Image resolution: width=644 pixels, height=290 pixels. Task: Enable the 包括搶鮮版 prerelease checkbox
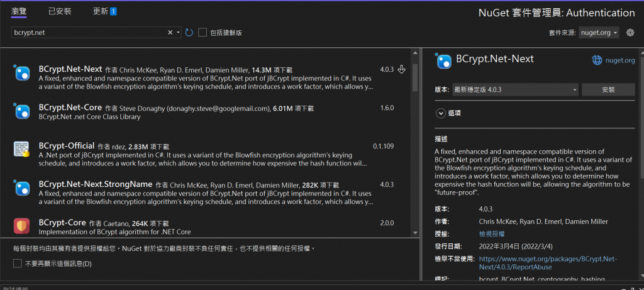tap(203, 33)
